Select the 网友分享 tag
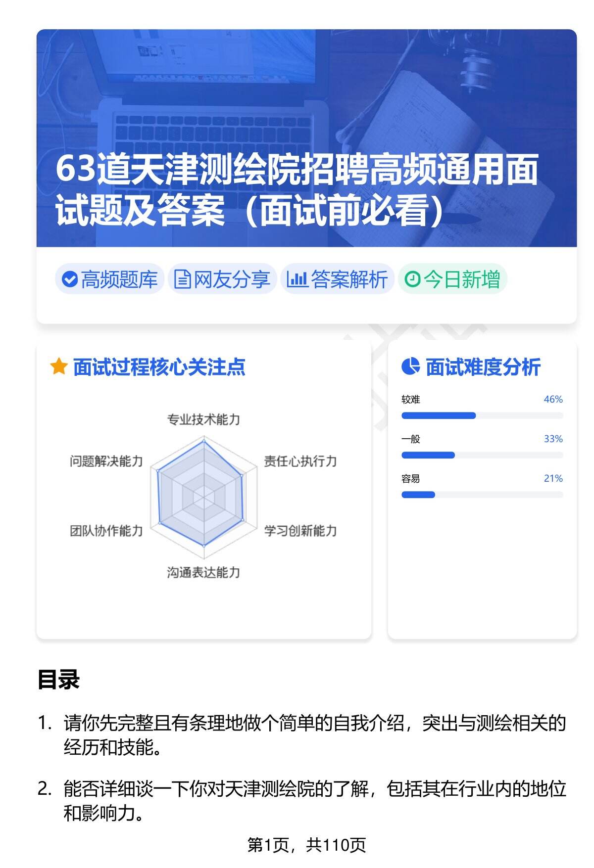Viewport: 594px width, 868px height. point(222,279)
